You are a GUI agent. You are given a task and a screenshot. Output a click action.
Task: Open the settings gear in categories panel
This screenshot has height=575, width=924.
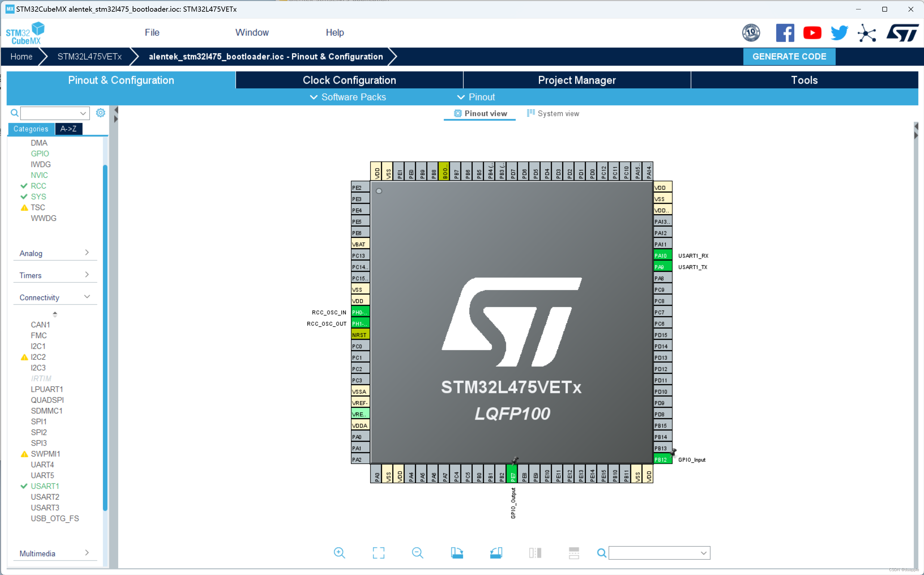(100, 113)
